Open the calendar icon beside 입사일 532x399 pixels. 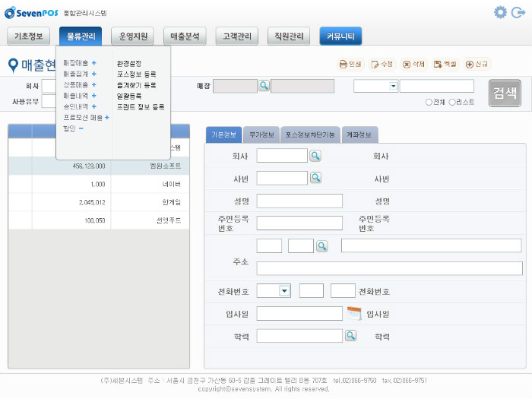354,313
